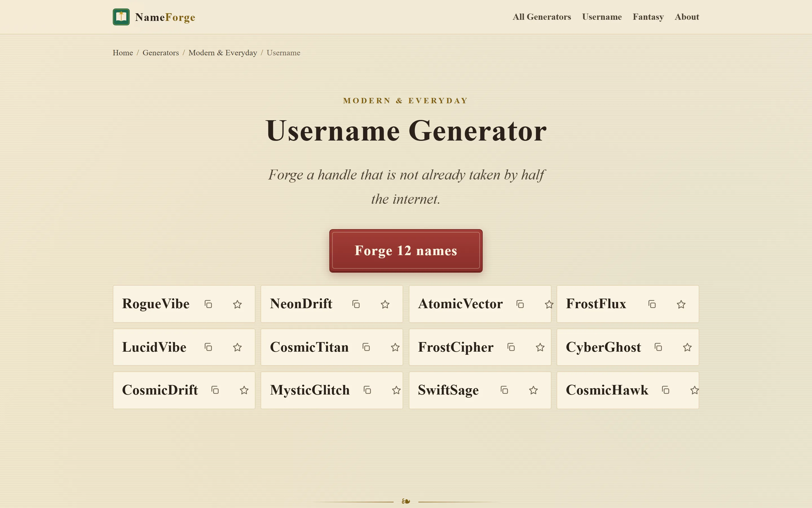Star the NeonDrift name
Screen dimensions: 812x508
pos(385,305)
